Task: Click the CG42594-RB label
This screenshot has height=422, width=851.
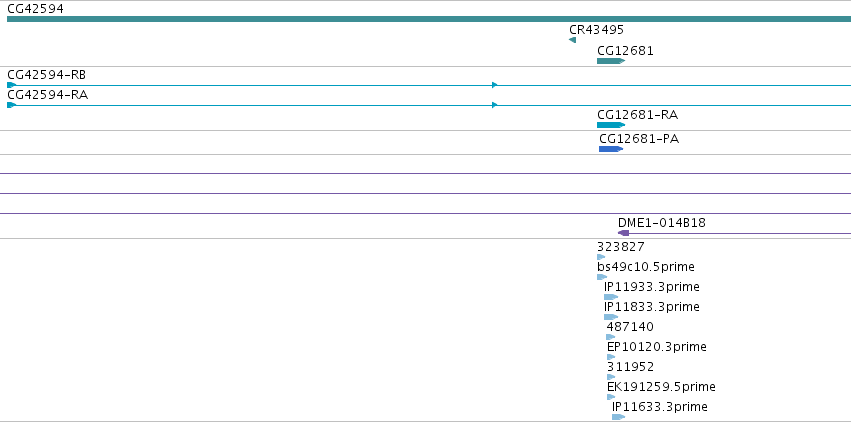Action: 47,74
